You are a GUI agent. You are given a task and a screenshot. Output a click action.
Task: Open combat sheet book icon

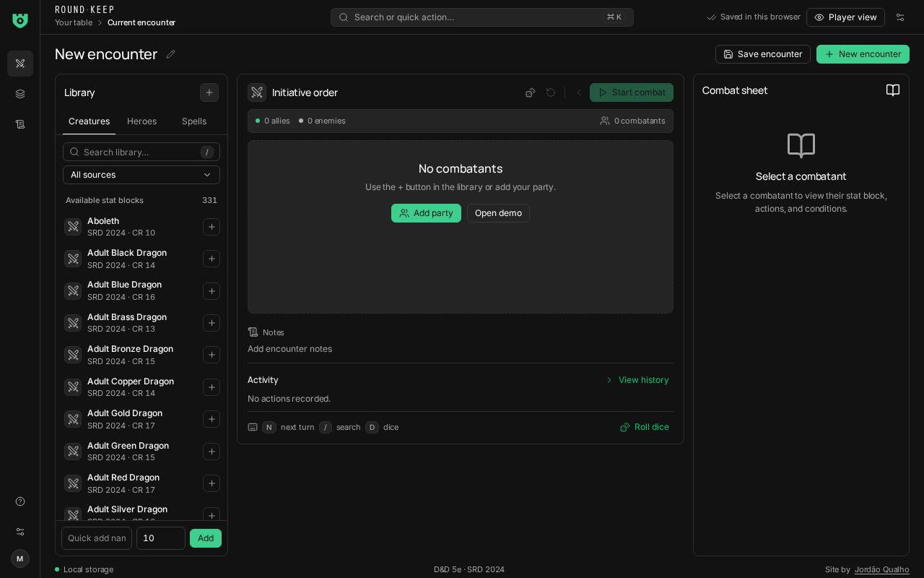893,90
